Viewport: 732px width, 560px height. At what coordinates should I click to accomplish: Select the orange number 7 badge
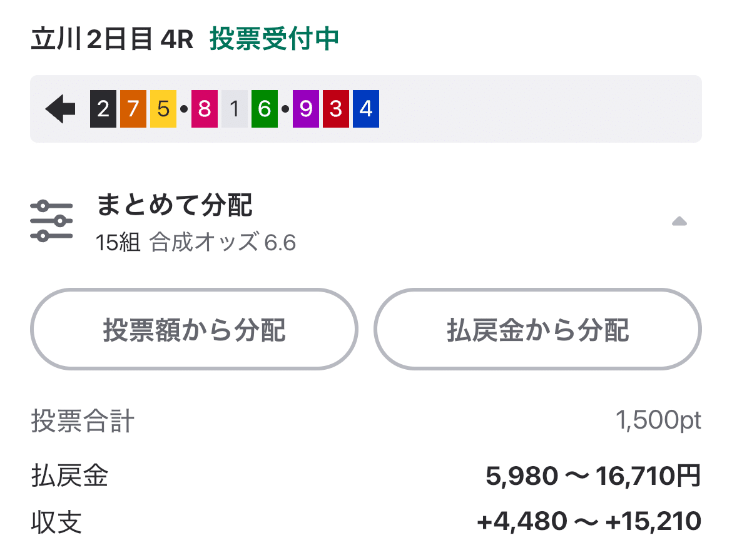point(133,108)
